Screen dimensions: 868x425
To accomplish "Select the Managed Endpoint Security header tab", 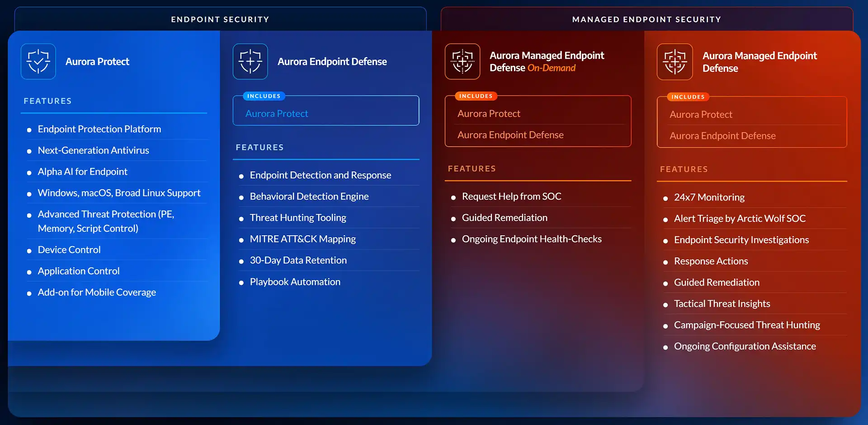I will pos(646,19).
